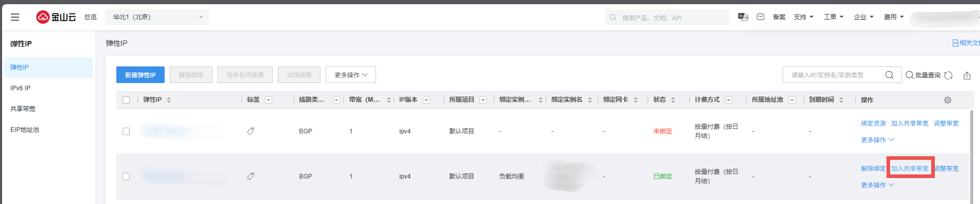Open the 计费方式 column filter
Screen dimensions: 980x204
pos(729,100)
